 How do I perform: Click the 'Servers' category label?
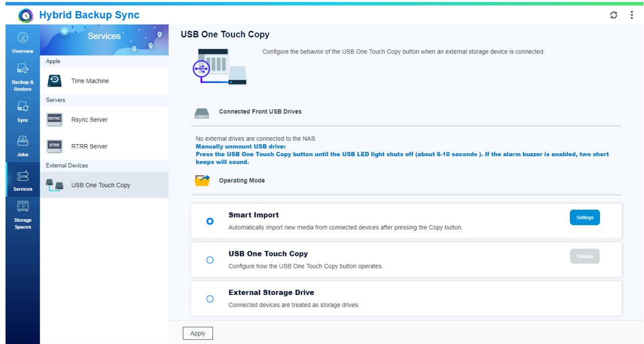(x=56, y=100)
